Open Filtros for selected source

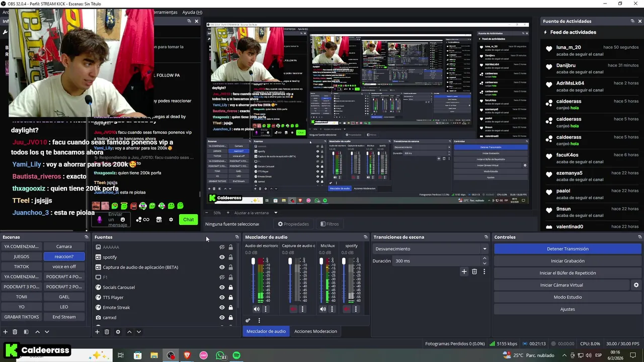click(329, 224)
